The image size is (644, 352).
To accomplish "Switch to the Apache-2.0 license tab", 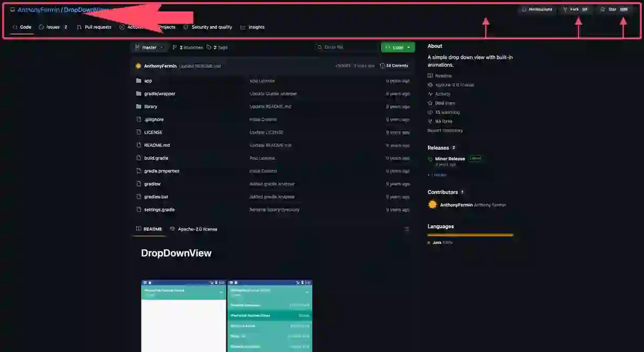I will 193,229.
